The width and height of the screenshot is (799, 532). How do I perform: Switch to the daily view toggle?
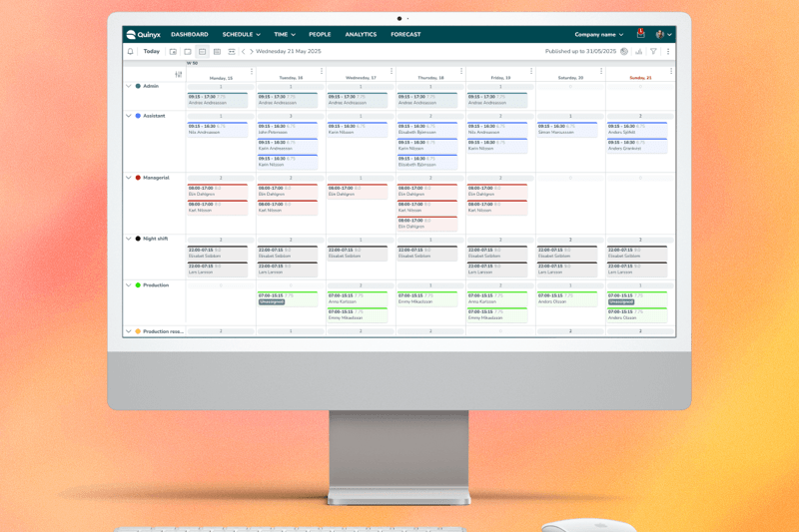[187, 51]
